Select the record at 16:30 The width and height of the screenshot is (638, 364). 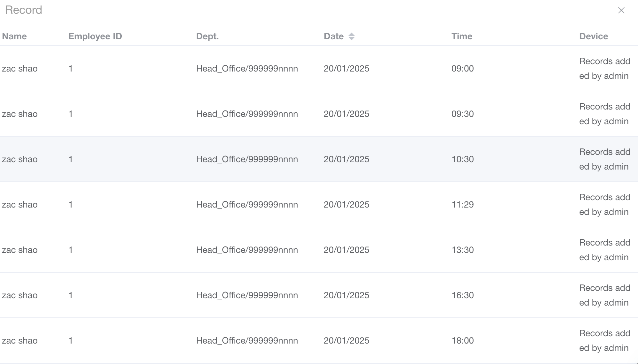[462, 295]
